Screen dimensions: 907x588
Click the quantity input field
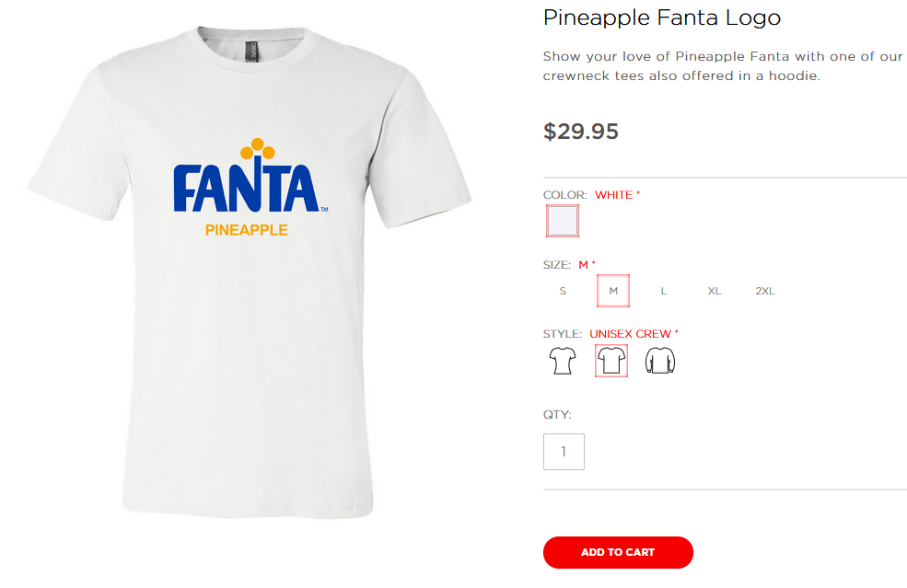[x=564, y=452]
